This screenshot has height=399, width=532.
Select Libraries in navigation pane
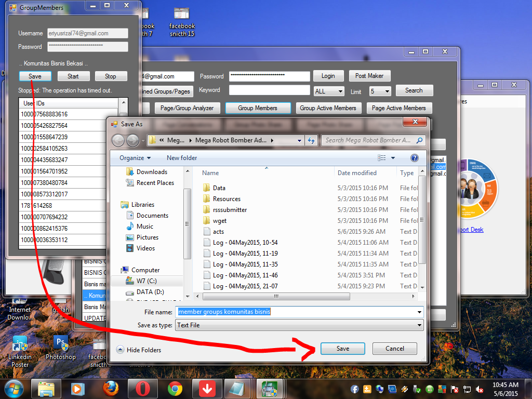(x=138, y=205)
